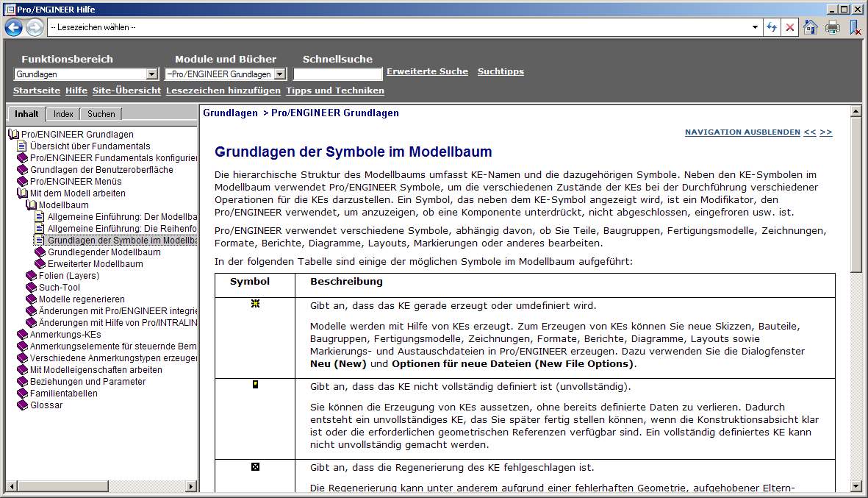Click the incomplete KE symbol in table

tap(255, 385)
